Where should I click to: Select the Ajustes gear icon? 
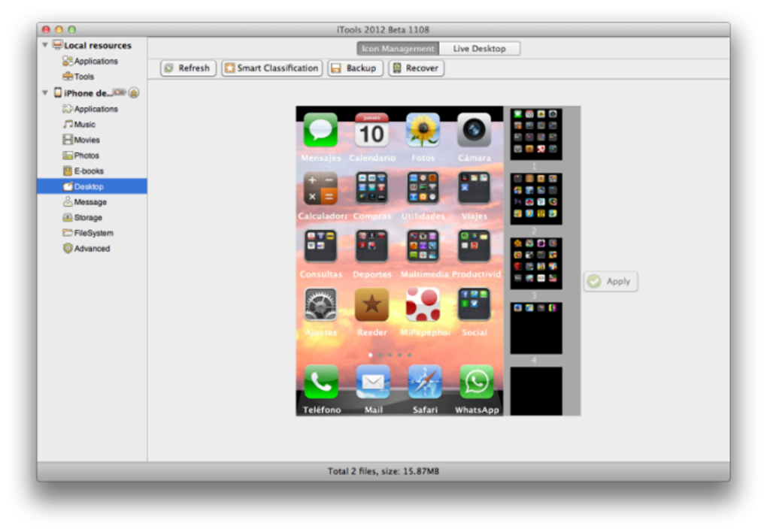pyautogui.click(x=320, y=304)
